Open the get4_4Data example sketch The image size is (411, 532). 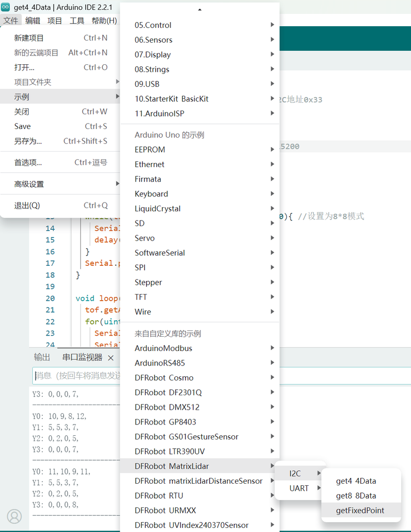[356, 481]
